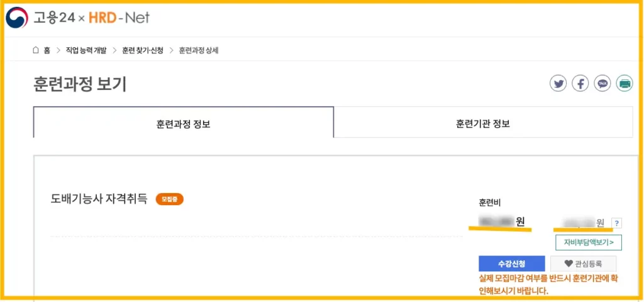
Task: Toggle 관심등록 heart favorite
Action: click(x=583, y=264)
